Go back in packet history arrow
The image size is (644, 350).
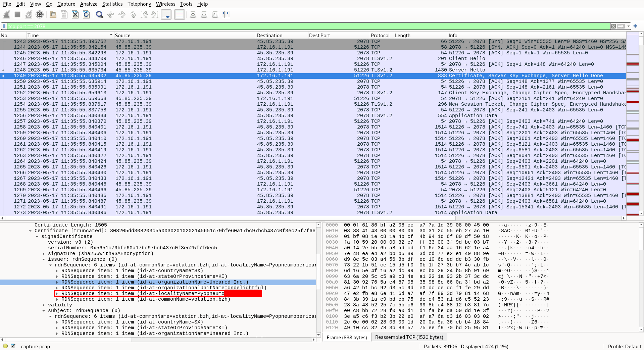pos(111,14)
